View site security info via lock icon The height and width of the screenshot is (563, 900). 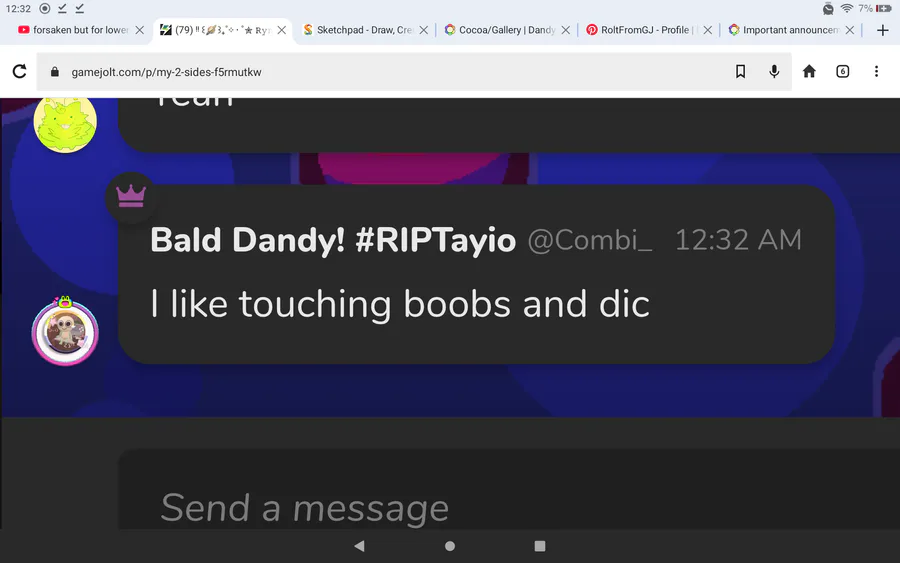pyautogui.click(x=55, y=72)
